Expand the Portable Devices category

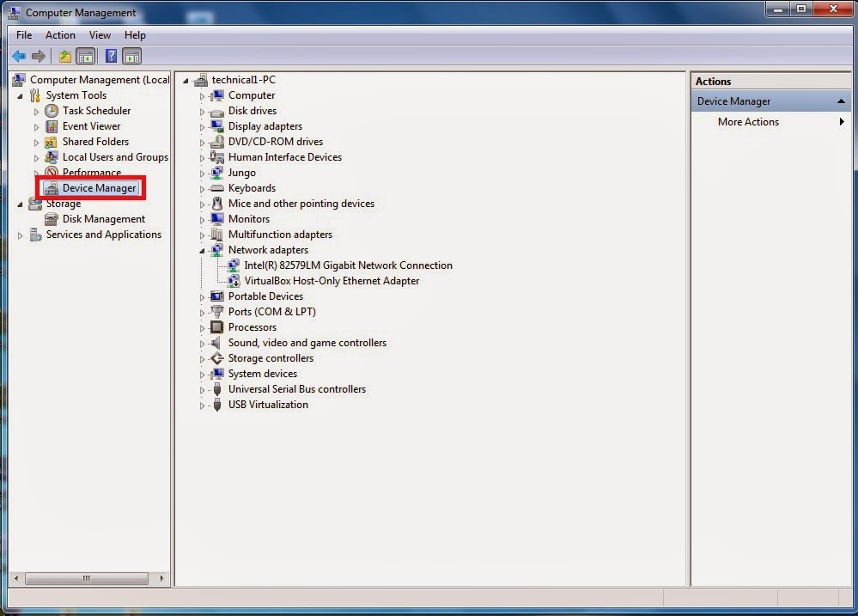[x=202, y=297]
